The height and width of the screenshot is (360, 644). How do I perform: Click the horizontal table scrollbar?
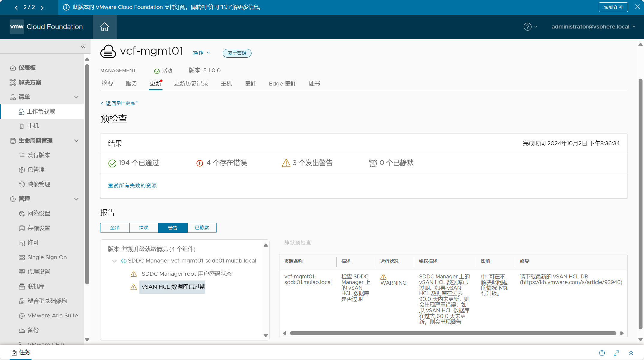click(x=453, y=333)
